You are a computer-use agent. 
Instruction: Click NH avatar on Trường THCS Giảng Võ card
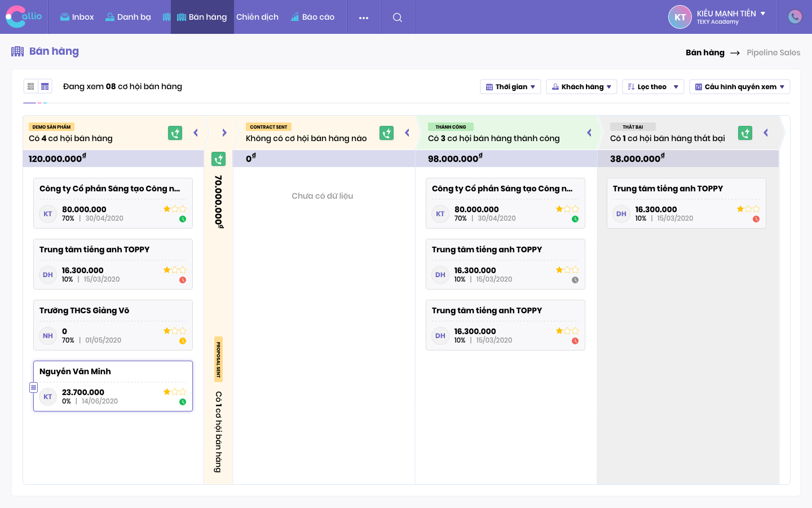[x=48, y=336]
